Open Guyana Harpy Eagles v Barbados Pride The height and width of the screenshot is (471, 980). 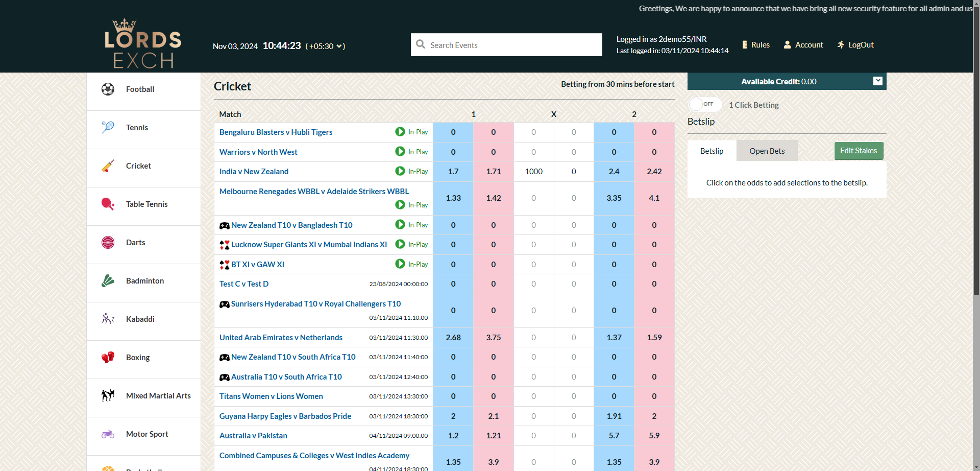click(285, 416)
